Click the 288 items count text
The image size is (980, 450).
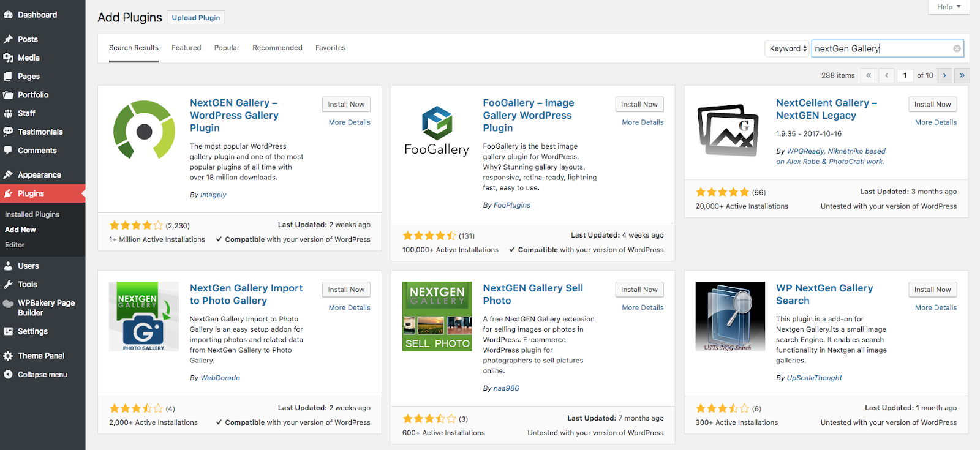click(x=838, y=75)
